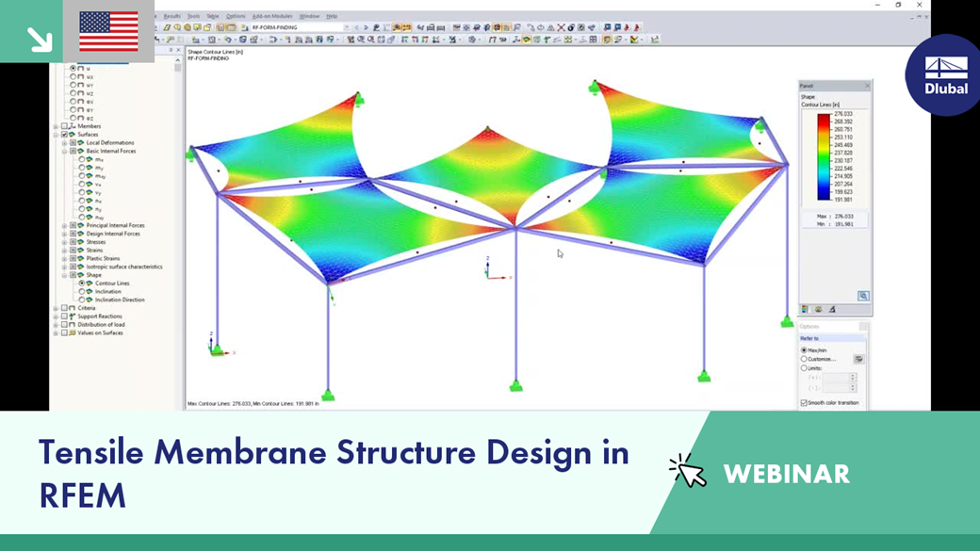
Task: Click the red X icon in top toolbar
Action: [562, 27]
